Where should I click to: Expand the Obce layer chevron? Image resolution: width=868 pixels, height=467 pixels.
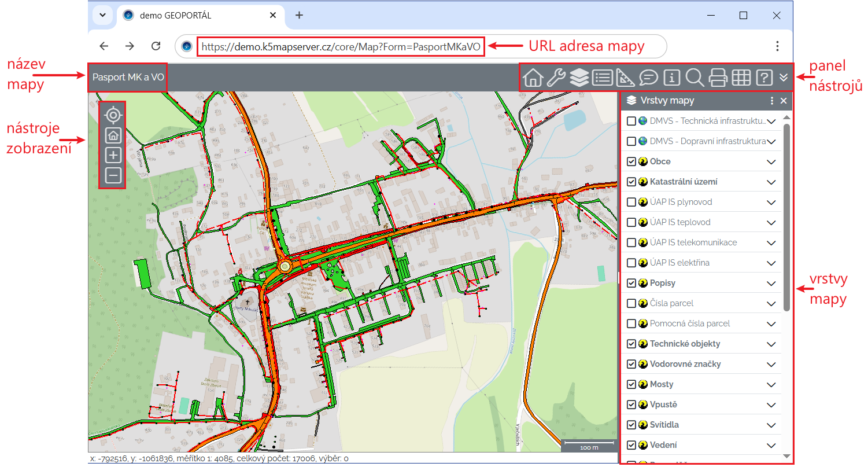[771, 162]
